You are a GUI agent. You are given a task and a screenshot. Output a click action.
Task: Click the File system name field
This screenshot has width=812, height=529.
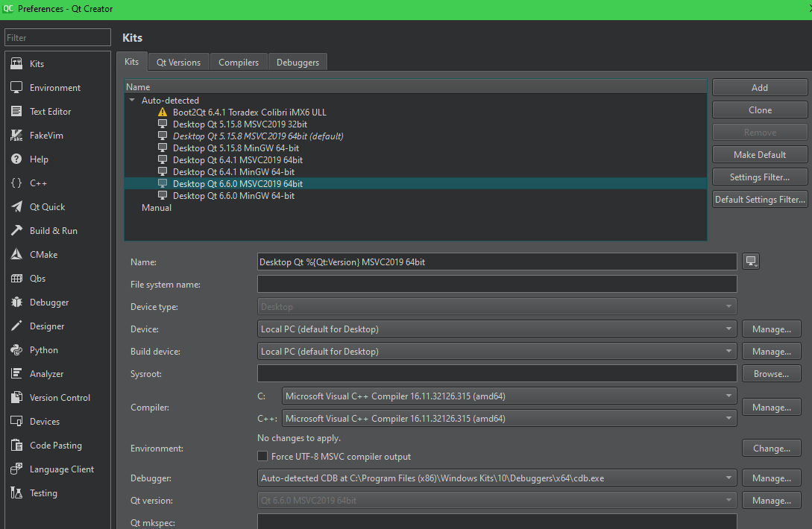pos(497,284)
